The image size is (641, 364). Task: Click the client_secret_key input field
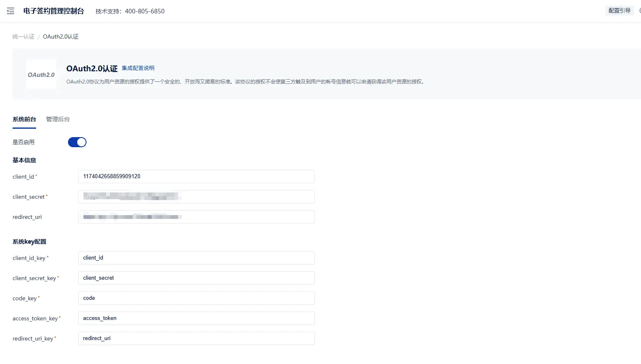pos(196,278)
